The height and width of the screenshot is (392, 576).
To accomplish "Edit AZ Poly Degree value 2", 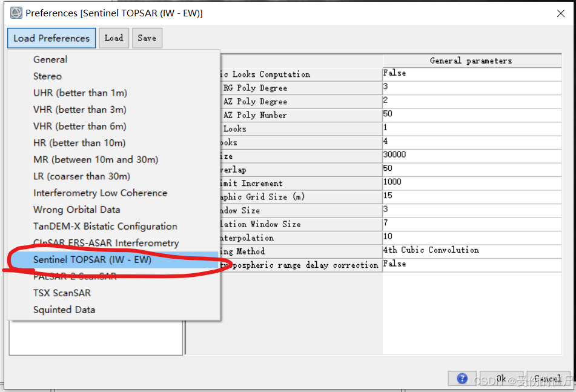I will pyautogui.click(x=472, y=101).
